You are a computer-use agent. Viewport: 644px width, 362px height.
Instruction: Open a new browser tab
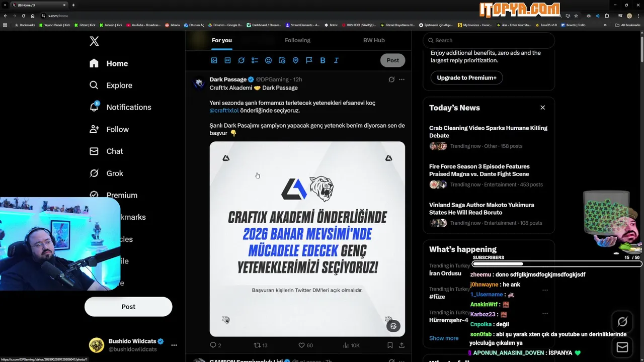pos(73,5)
